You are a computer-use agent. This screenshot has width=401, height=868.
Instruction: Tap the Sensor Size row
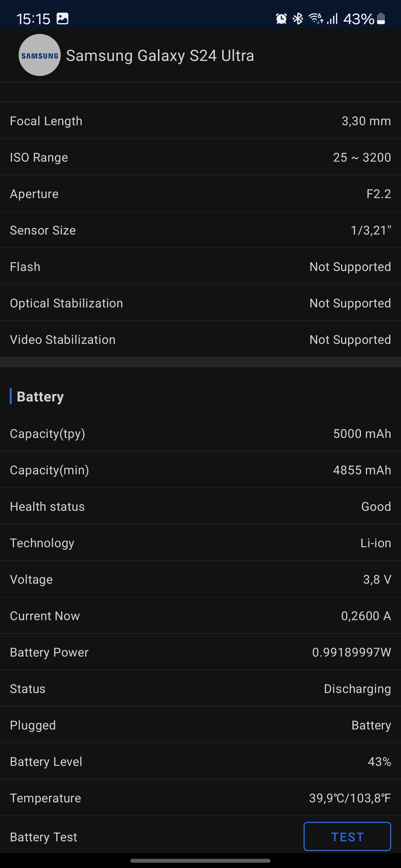coord(200,230)
